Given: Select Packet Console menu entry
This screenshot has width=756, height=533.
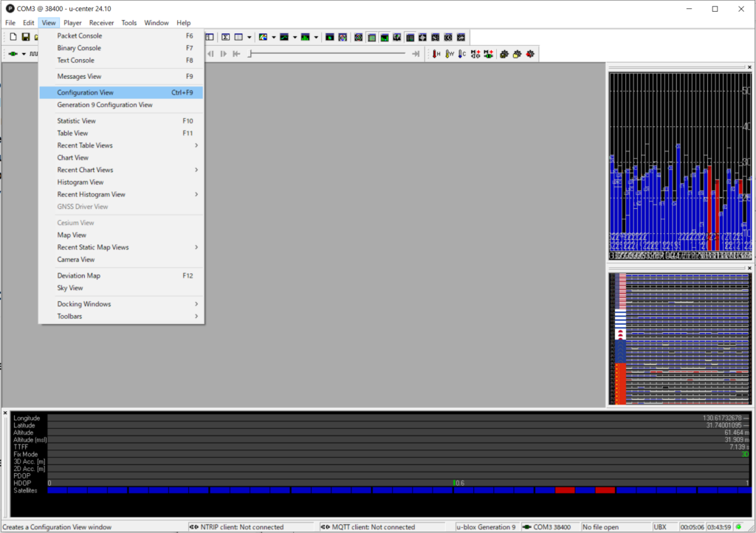Looking at the screenshot, I should pos(122,35).
